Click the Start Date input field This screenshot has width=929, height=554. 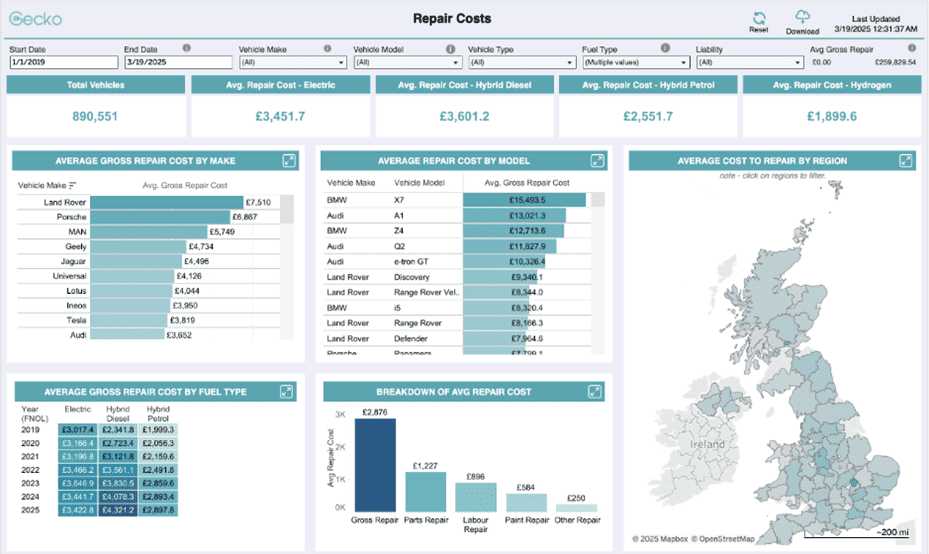(x=62, y=62)
